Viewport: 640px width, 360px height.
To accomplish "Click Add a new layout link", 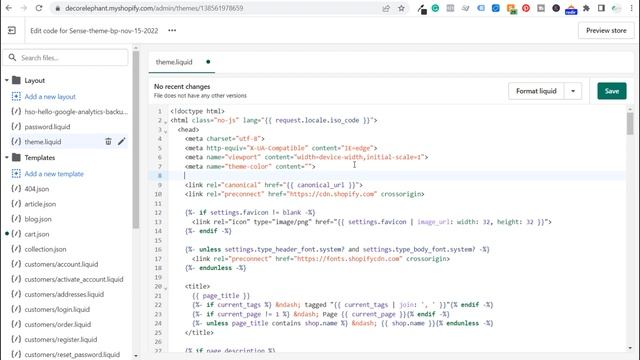I will pos(50,97).
